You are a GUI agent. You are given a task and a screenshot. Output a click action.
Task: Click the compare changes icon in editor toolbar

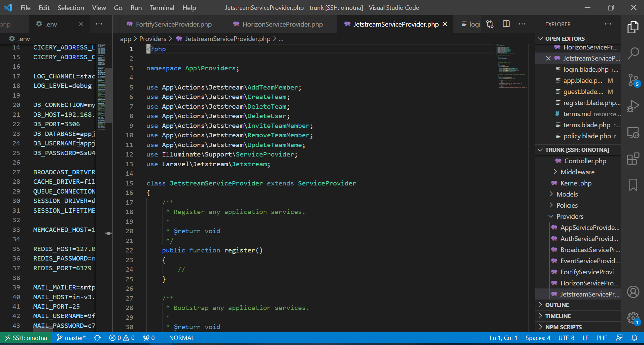(x=490, y=24)
